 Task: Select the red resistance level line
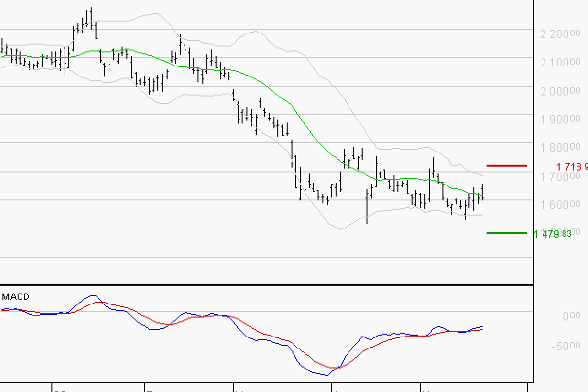(x=506, y=166)
